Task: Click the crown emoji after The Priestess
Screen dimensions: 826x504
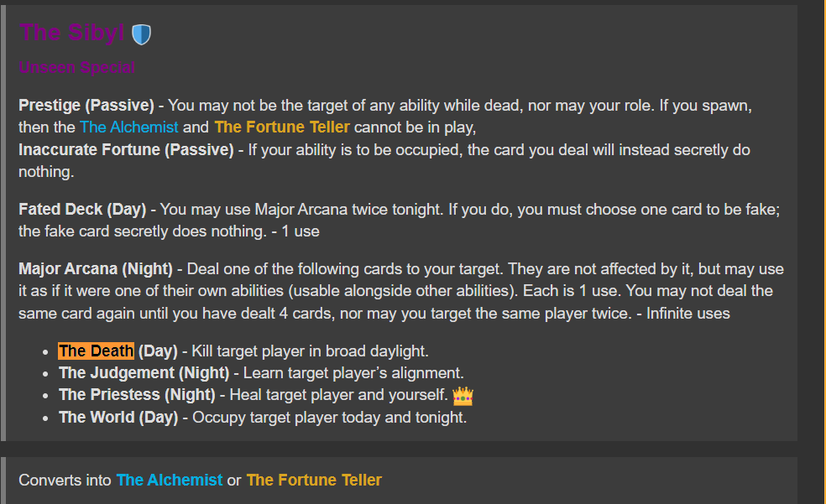Action: pos(463,396)
